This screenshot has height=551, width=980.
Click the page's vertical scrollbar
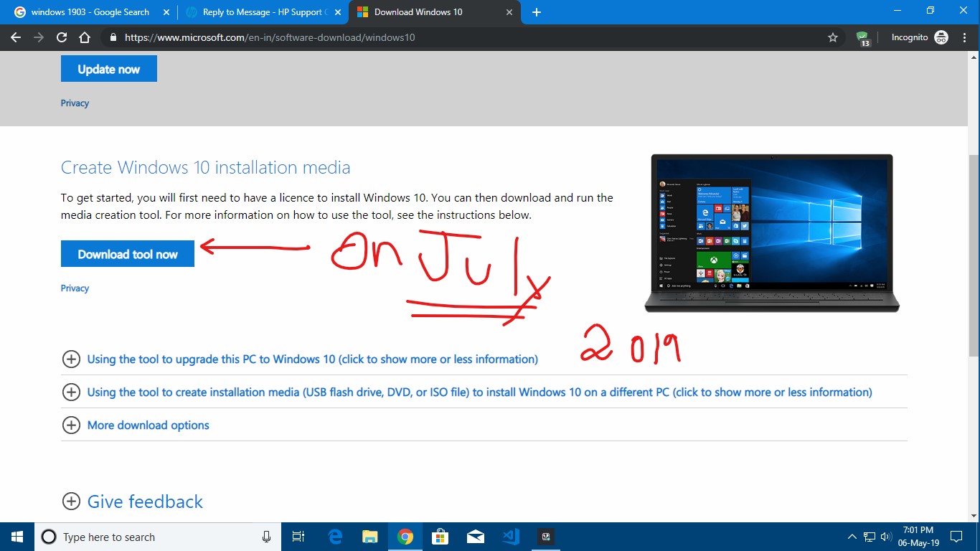(974, 255)
